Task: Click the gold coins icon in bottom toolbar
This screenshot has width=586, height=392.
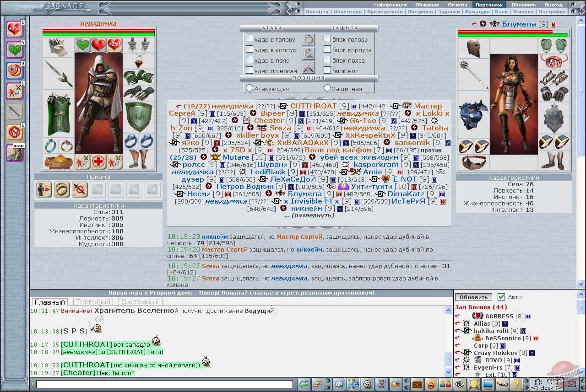Action: [x=431, y=384]
